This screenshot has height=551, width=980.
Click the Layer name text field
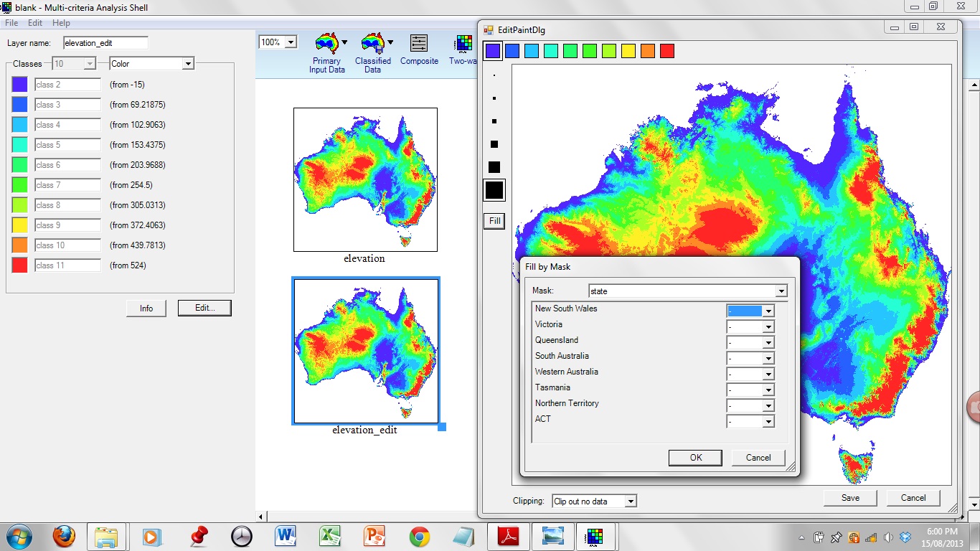click(x=105, y=43)
